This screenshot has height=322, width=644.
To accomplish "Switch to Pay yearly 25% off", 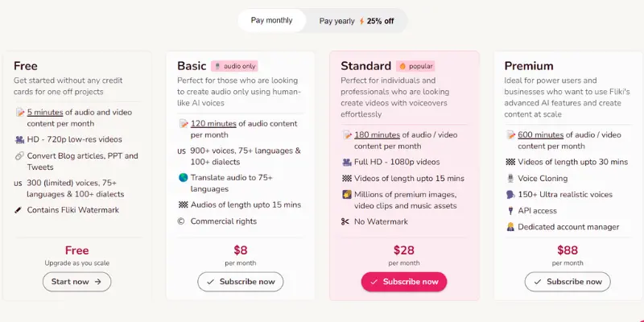I will pyautogui.click(x=357, y=21).
